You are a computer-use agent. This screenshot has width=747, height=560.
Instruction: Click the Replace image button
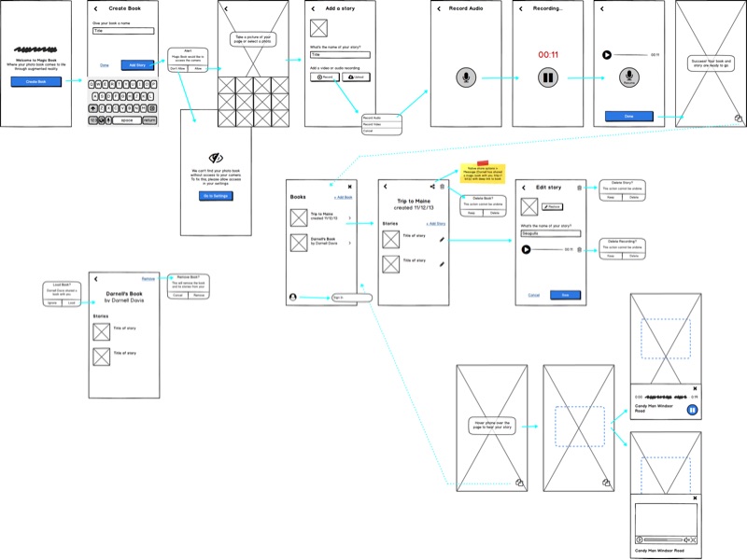(552, 206)
